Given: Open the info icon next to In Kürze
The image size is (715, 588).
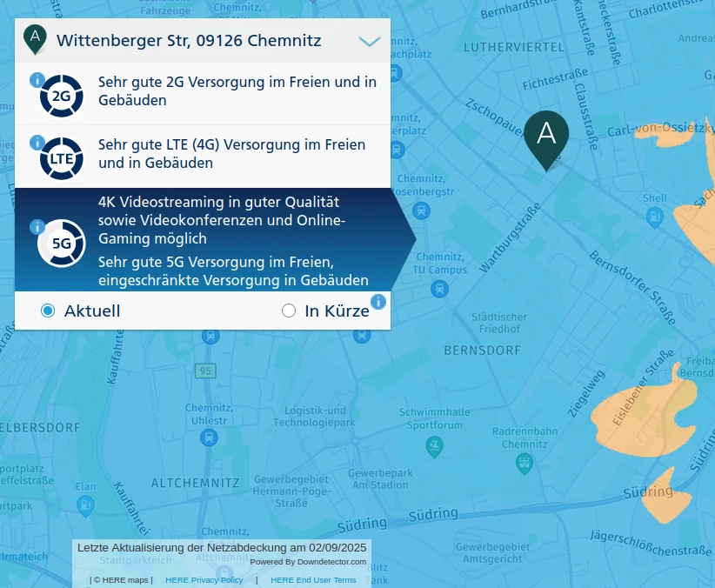Looking at the screenshot, I should click(378, 302).
